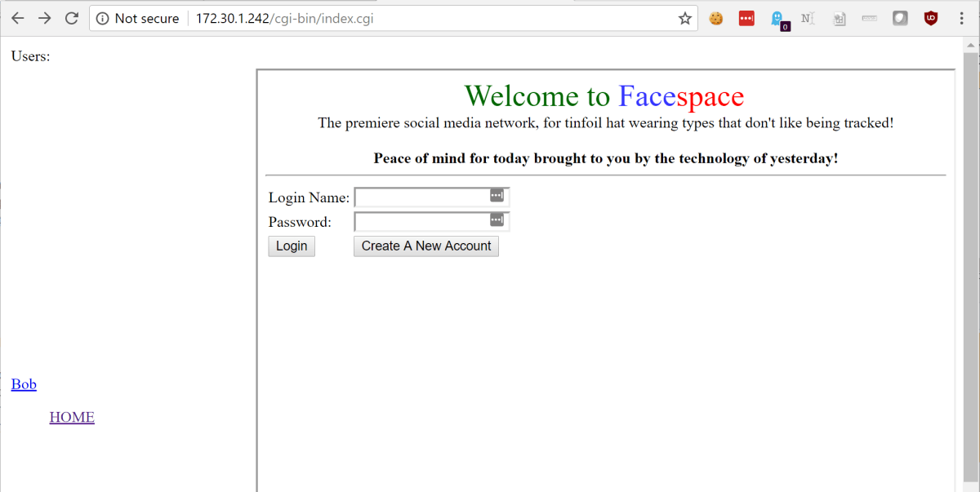The image size is (980, 492).
Task: Click the browser Forward arrow
Action: pos(45,18)
